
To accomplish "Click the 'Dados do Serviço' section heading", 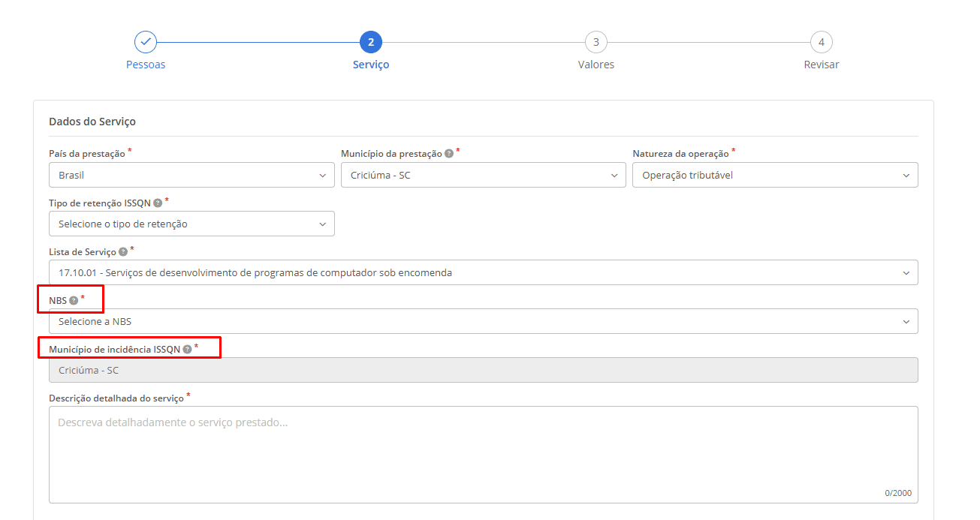I will 92,122.
